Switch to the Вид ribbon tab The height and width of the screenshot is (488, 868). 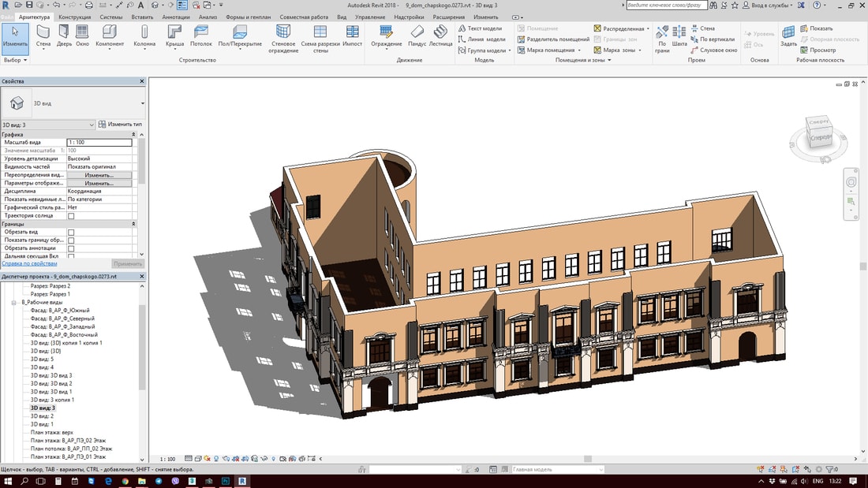(x=341, y=17)
